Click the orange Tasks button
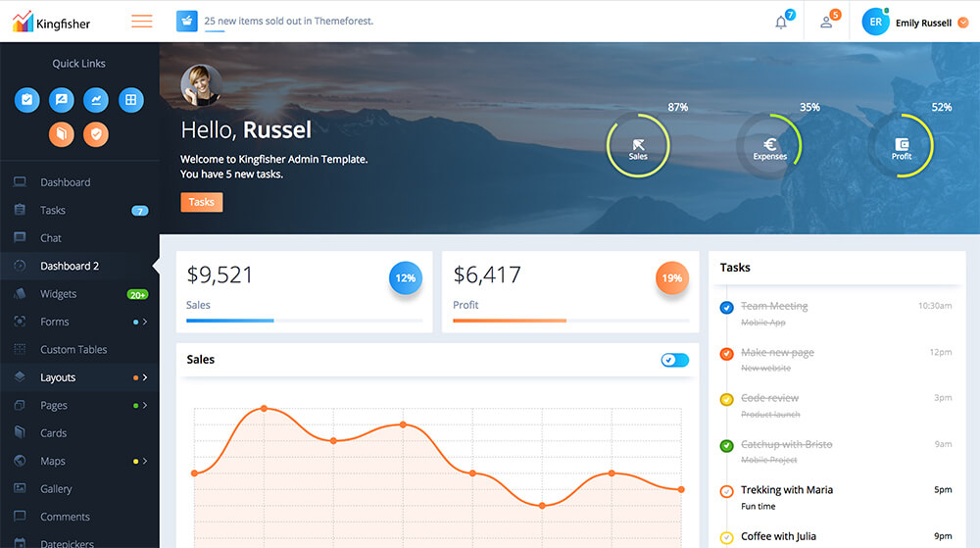This screenshot has height=548, width=980. click(201, 202)
